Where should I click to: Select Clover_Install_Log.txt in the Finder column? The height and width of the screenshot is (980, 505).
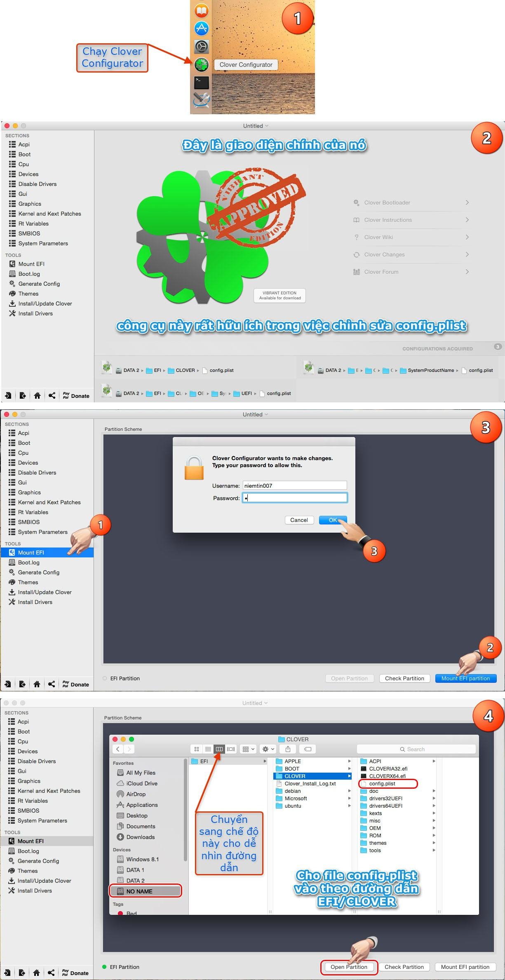coord(310,783)
